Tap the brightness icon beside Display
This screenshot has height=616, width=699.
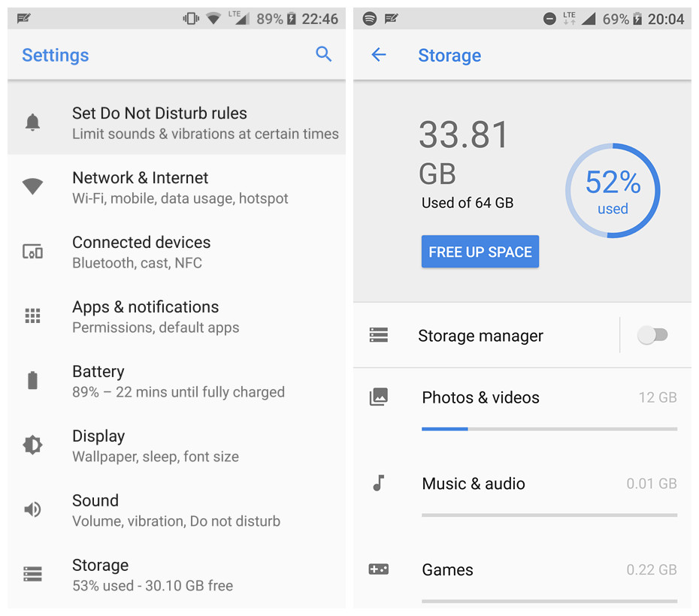pyautogui.click(x=32, y=445)
